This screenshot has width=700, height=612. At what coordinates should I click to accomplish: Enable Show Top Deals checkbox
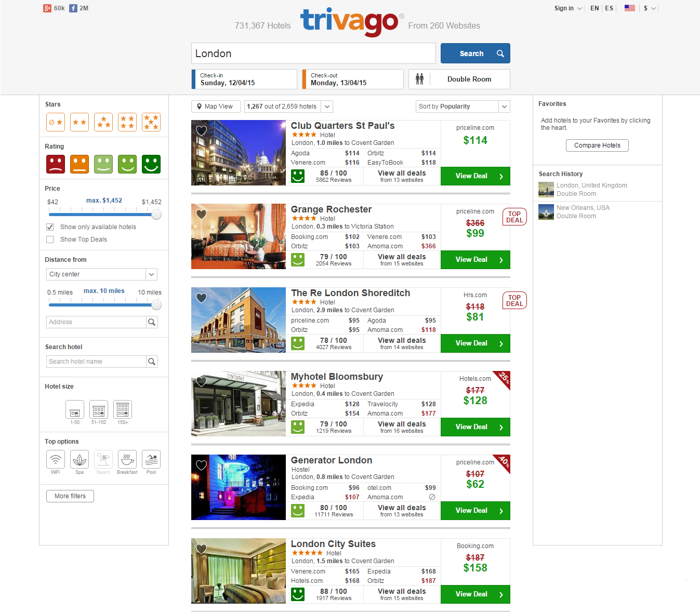pyautogui.click(x=50, y=240)
